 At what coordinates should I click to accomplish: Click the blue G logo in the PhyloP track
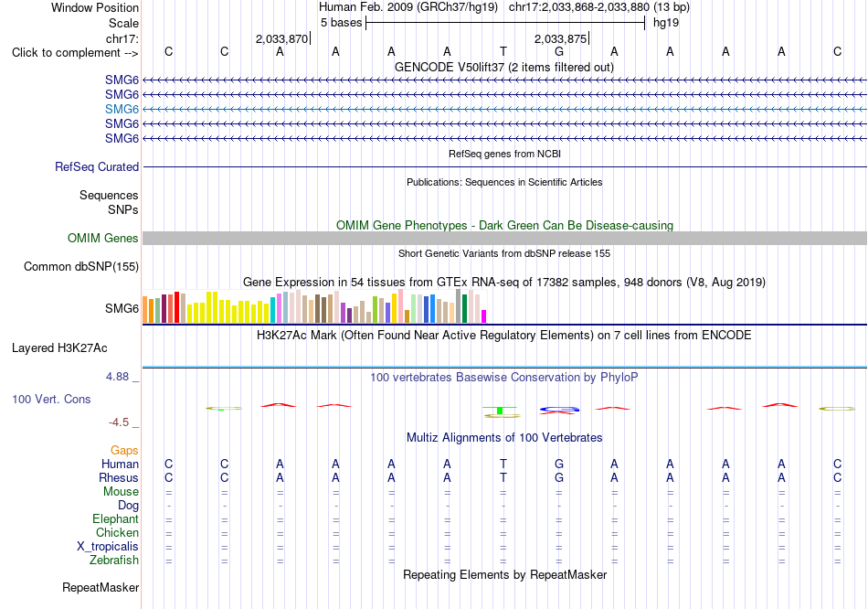(x=559, y=410)
